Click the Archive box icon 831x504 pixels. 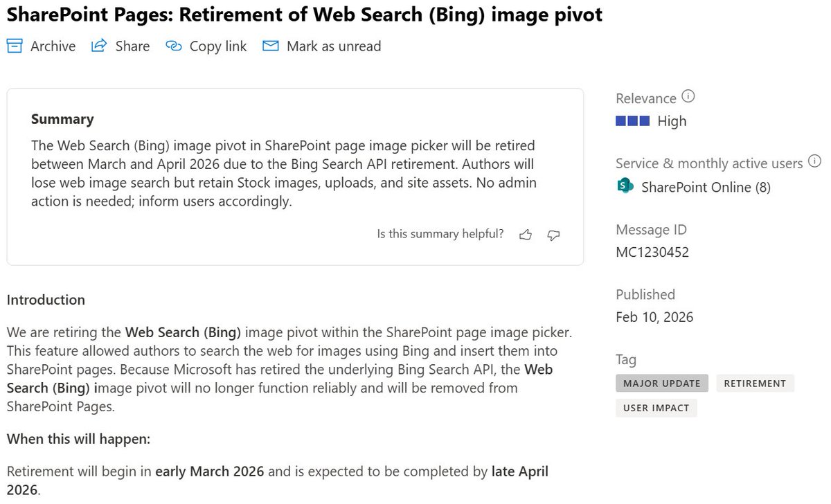[15, 46]
